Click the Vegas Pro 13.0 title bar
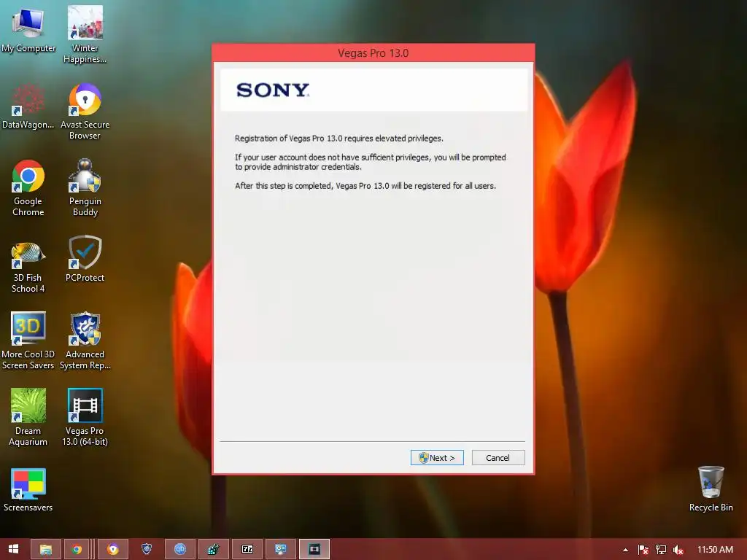The image size is (747, 560). coord(373,52)
